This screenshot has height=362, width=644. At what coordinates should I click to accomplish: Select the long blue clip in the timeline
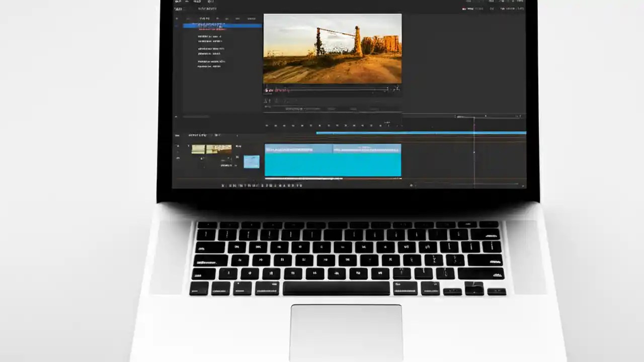point(332,160)
